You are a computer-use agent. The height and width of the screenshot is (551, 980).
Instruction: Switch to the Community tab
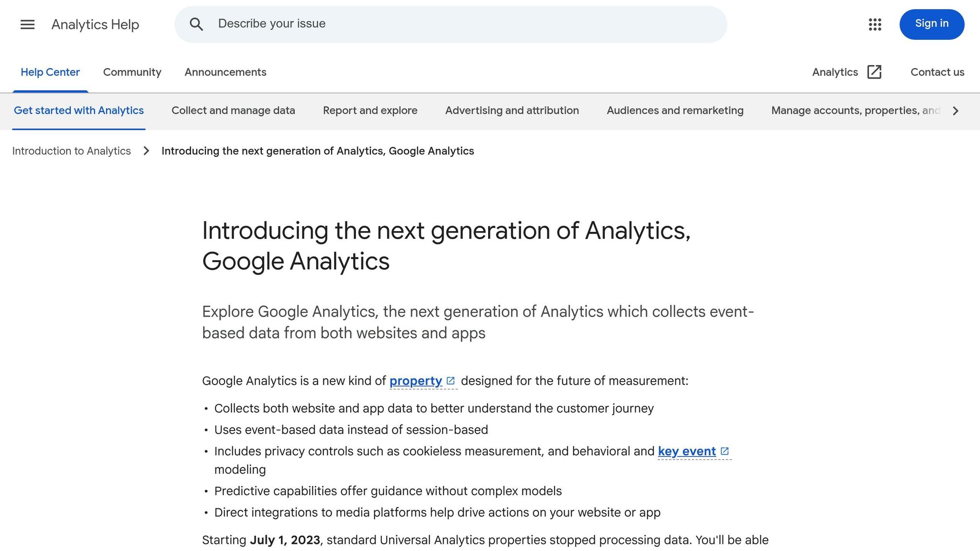pos(132,72)
